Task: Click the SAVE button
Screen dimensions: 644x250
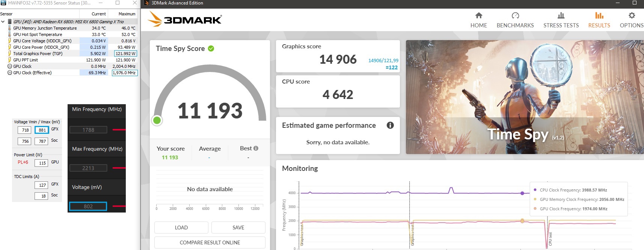Action: [238, 228]
